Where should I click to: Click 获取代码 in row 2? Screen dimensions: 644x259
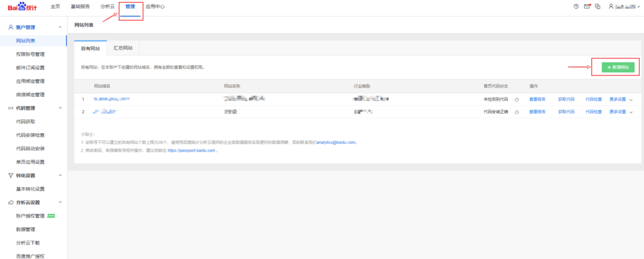click(566, 112)
